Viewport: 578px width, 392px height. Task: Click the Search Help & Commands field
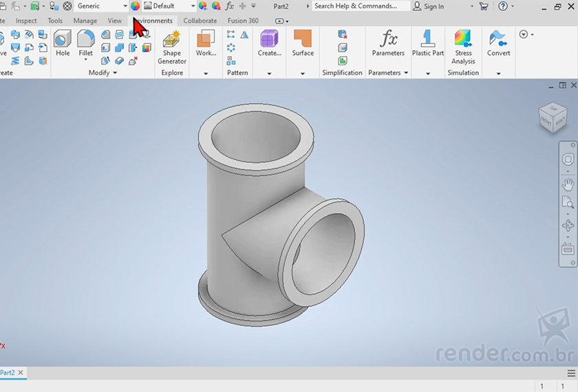click(355, 6)
